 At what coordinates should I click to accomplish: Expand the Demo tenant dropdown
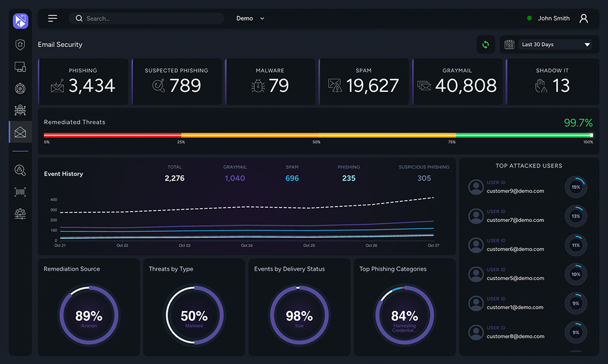tap(251, 18)
